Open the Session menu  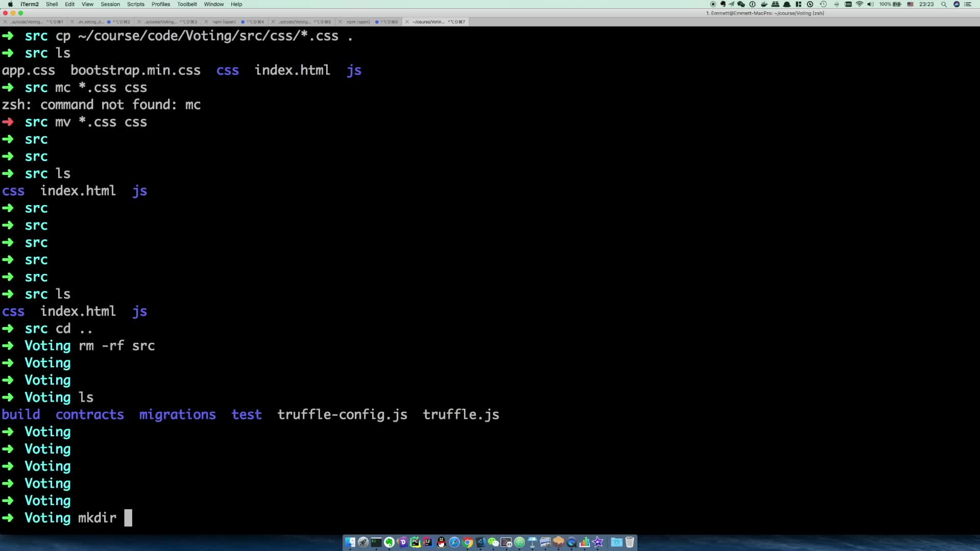(x=110, y=4)
